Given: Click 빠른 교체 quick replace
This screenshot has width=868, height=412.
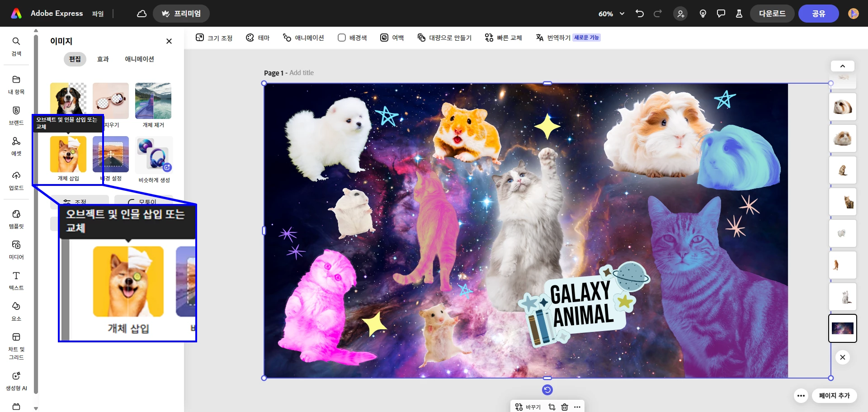Looking at the screenshot, I should click(503, 38).
